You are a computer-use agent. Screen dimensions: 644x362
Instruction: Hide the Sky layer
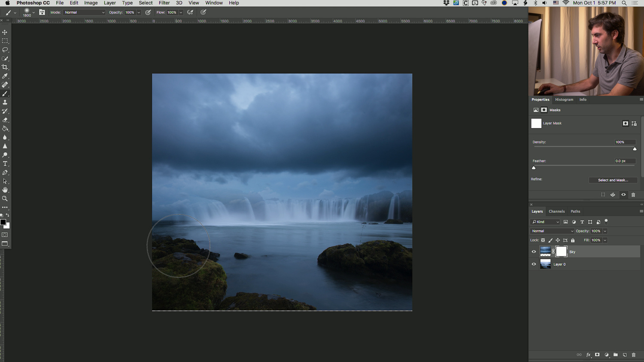[x=534, y=252]
